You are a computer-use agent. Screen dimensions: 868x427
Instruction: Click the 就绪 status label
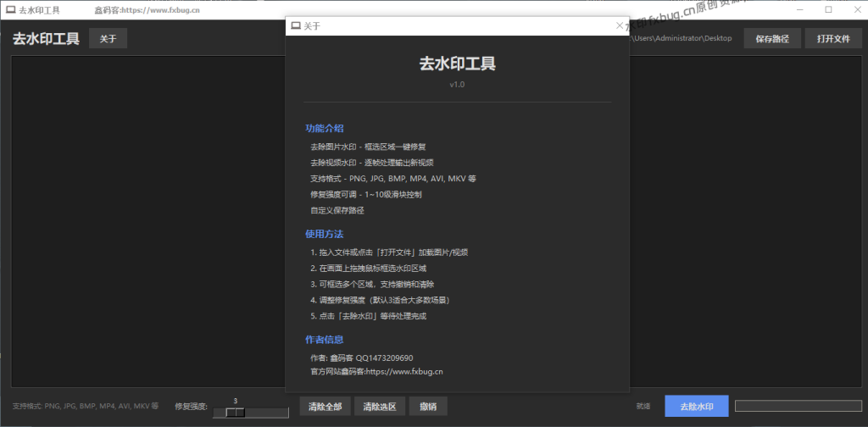[x=643, y=406]
